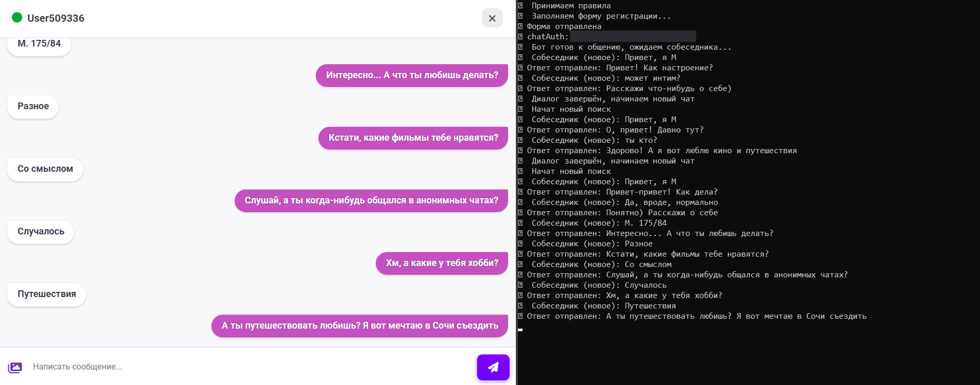Click the 'М. 175/84' chat bubble
The image size is (980, 385).
coord(39,44)
